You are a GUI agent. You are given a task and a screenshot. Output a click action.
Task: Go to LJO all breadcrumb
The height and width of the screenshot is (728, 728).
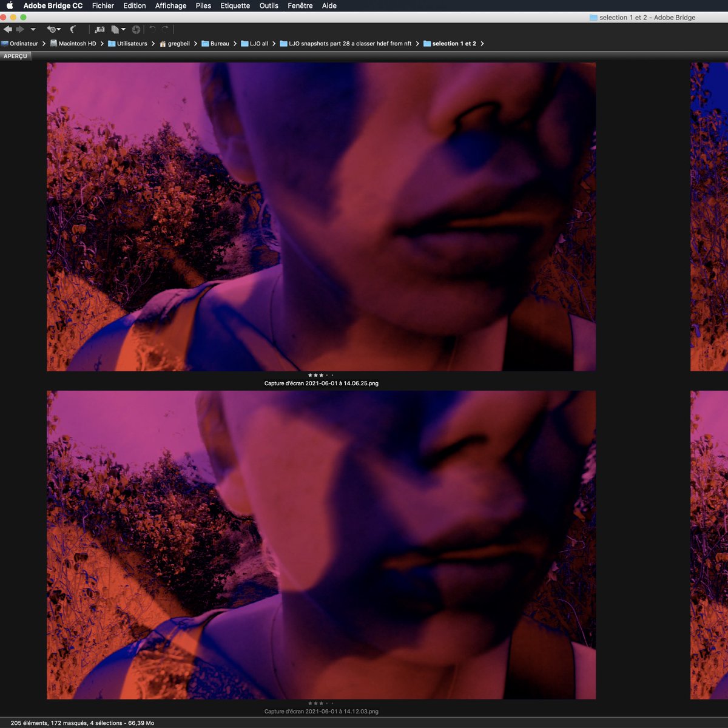(x=255, y=44)
